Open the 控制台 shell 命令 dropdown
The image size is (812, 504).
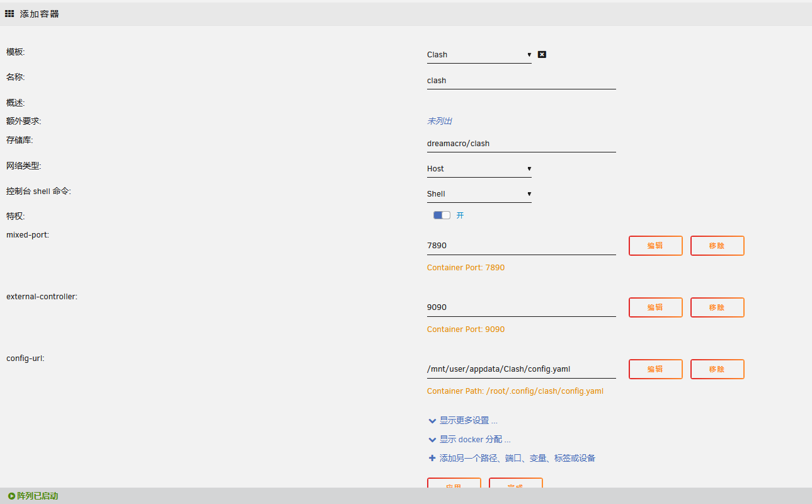point(479,193)
